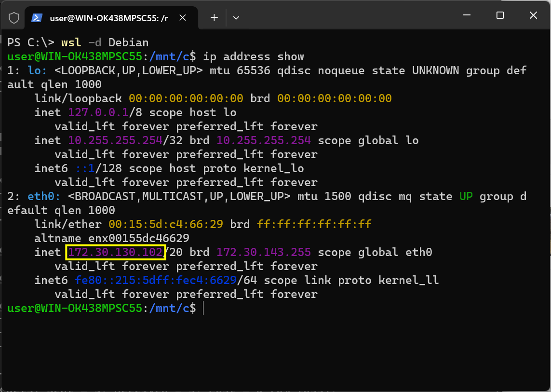Click 'kernel_ll' on the inet6 line

point(409,280)
